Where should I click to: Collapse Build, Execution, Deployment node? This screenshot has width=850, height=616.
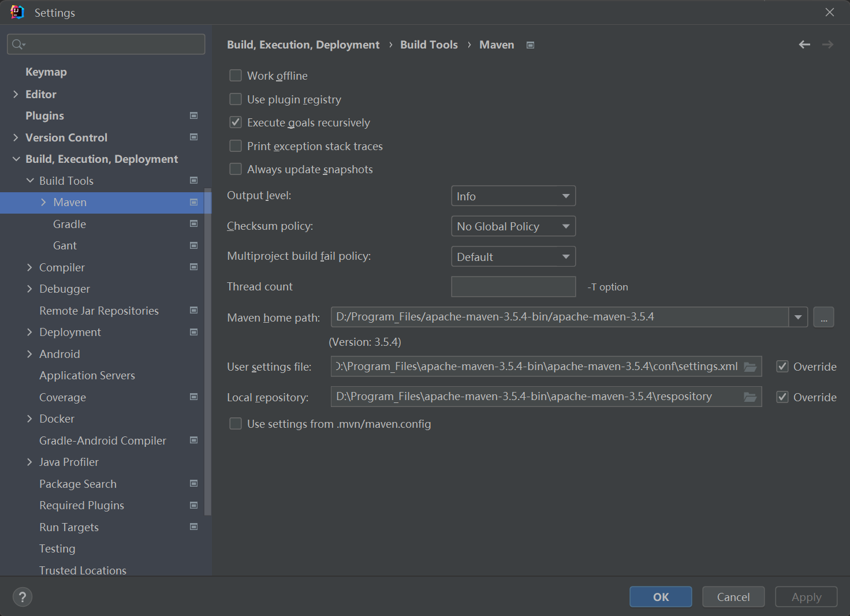click(x=16, y=159)
